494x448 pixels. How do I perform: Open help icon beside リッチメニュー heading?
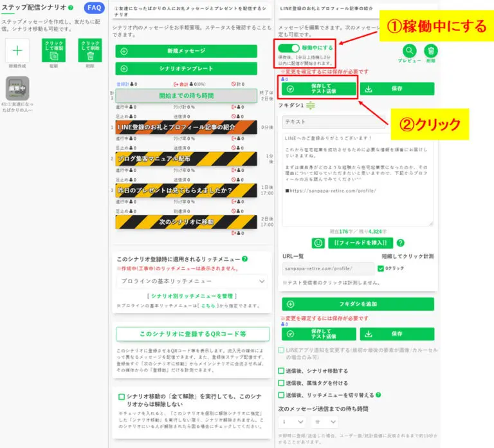pyautogui.click(x=245, y=259)
